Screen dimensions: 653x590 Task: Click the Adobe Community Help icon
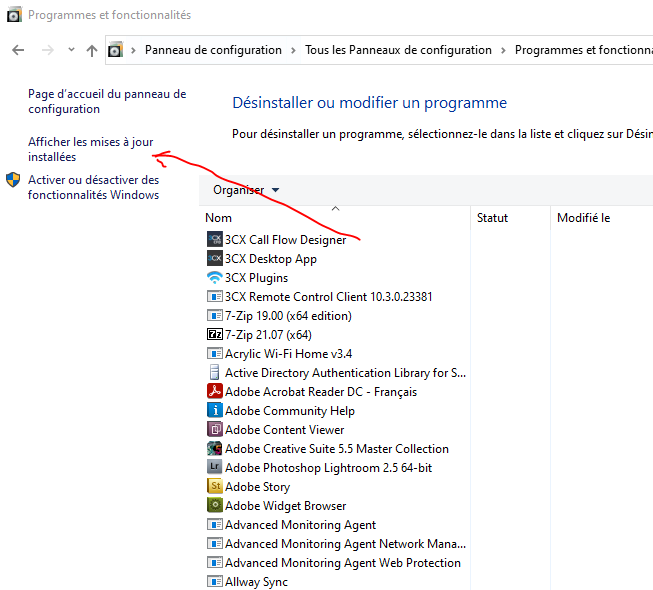pos(214,411)
